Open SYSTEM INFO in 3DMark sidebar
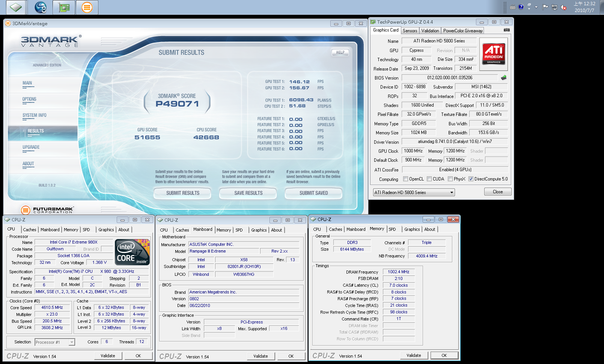604x364 pixels. point(35,116)
